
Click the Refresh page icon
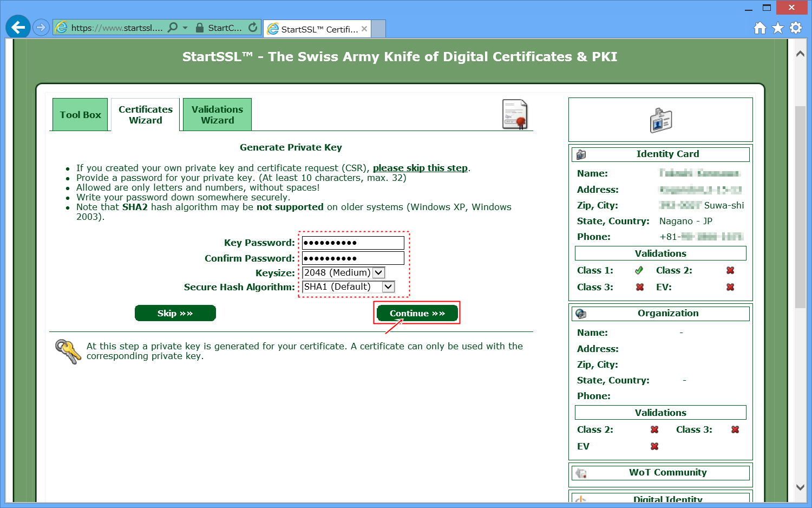253,27
